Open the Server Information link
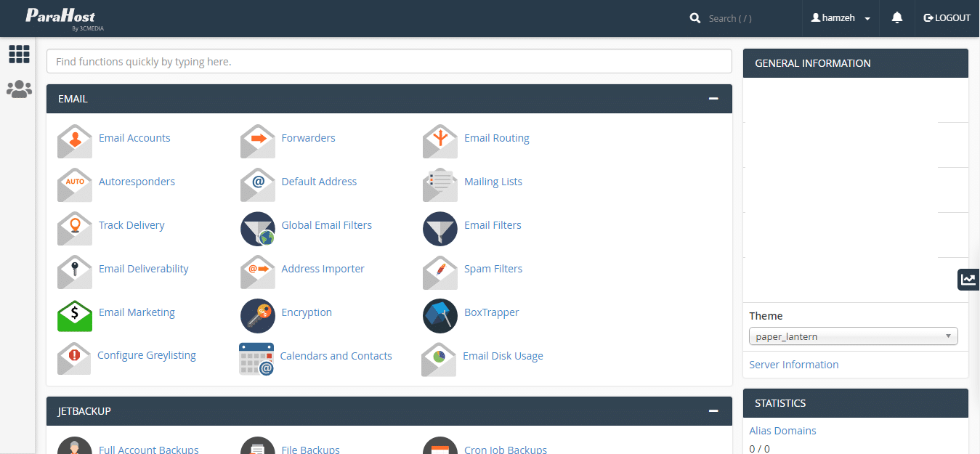Viewport: 980px width, 454px height. pyautogui.click(x=793, y=365)
